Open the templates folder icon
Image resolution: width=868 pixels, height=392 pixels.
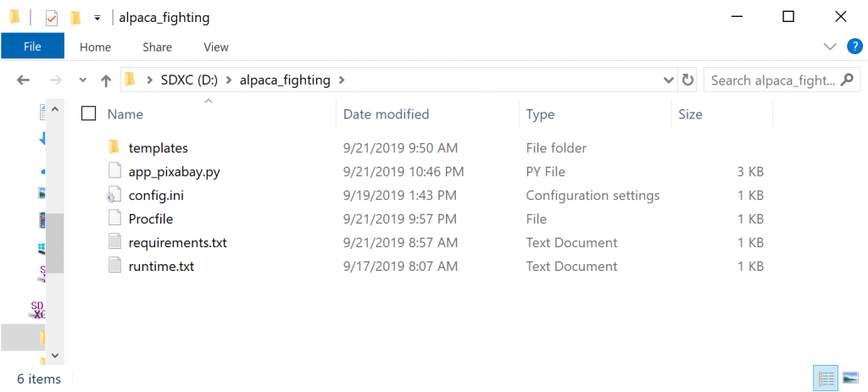click(x=115, y=148)
